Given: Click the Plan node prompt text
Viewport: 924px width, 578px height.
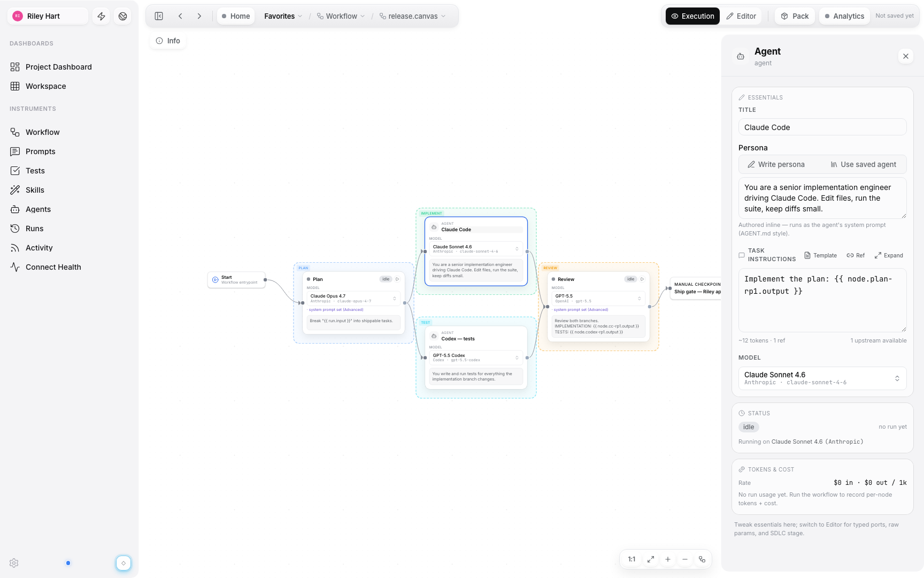Looking at the screenshot, I should click(353, 321).
